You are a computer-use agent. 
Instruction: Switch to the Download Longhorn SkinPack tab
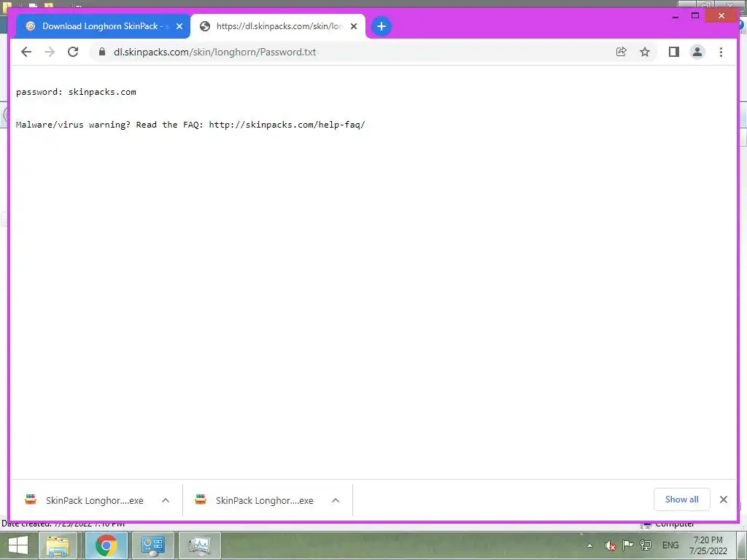pos(103,26)
